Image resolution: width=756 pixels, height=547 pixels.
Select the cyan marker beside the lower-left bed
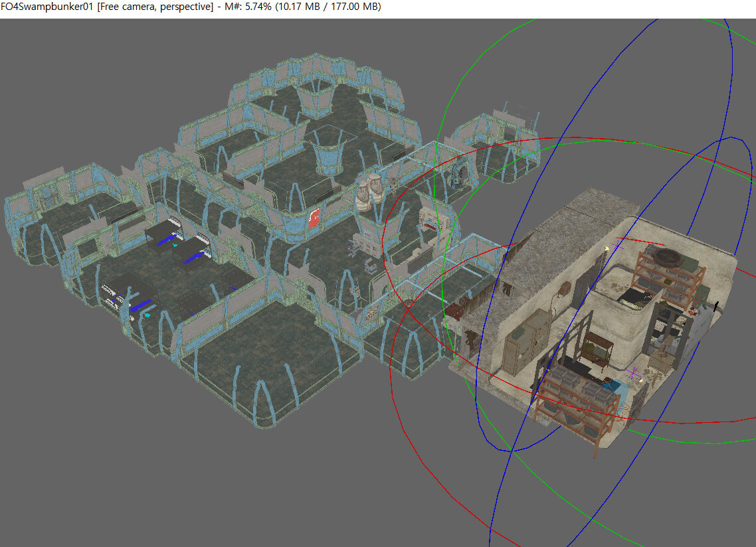(x=147, y=315)
